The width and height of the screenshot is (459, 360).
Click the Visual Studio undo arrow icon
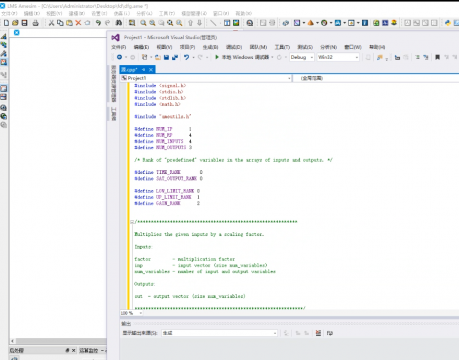pos(186,57)
